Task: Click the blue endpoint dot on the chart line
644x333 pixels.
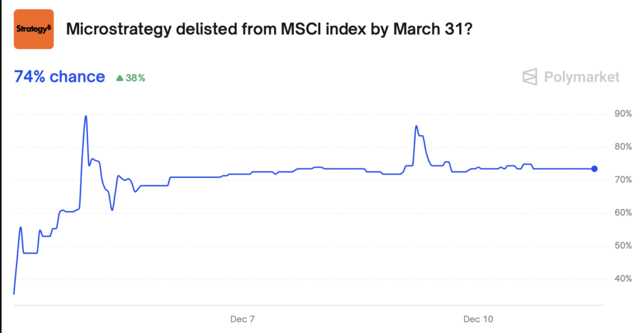Action: (x=594, y=168)
